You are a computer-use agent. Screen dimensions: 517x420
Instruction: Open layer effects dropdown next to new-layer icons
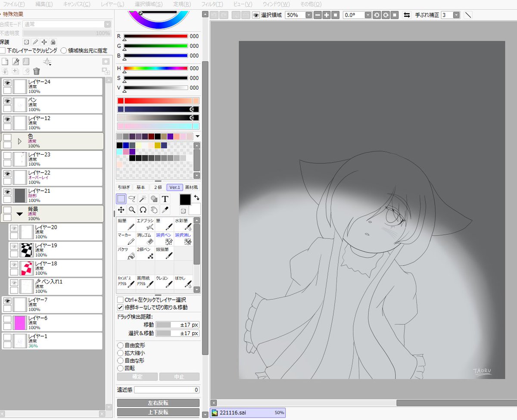pyautogui.click(x=48, y=62)
